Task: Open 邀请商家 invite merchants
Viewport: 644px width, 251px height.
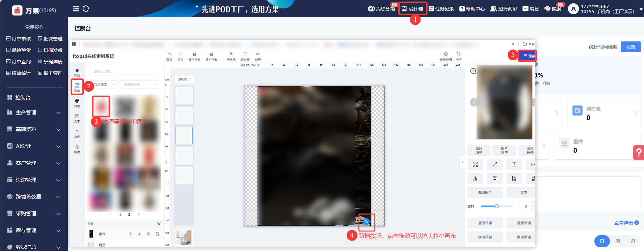Action: click(504, 9)
